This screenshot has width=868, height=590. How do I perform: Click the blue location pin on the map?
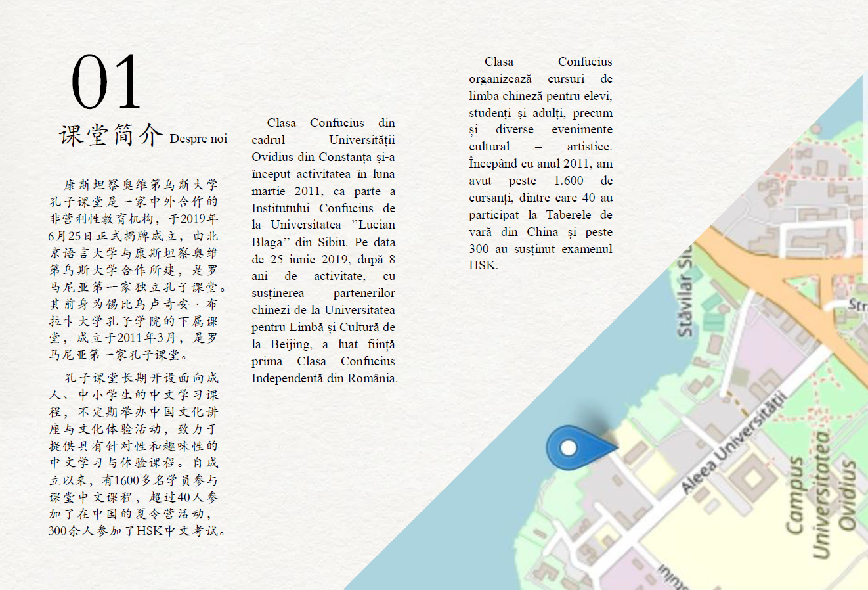click(x=569, y=447)
